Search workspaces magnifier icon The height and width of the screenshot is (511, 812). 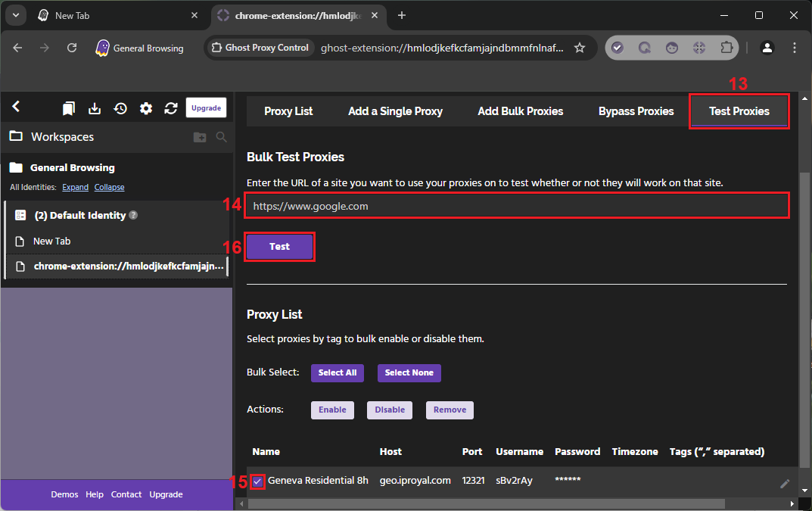(221, 137)
